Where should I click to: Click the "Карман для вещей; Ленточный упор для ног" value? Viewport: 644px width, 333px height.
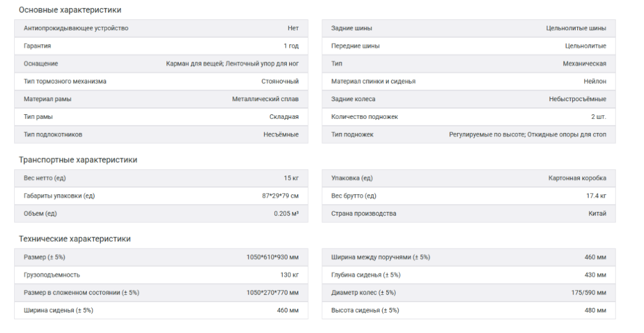pyautogui.click(x=232, y=63)
